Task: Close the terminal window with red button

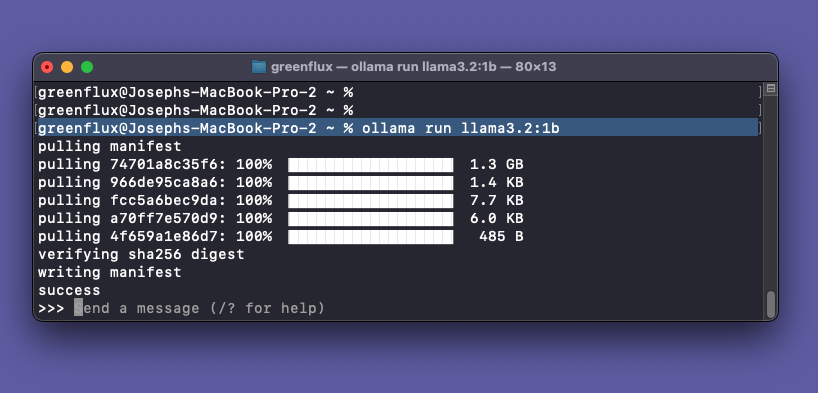Action: [47, 67]
